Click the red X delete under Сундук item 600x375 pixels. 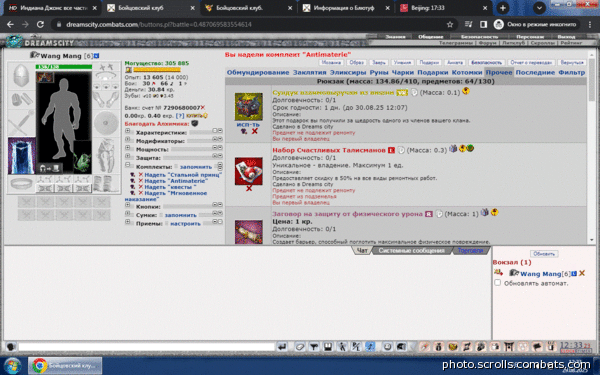(x=254, y=131)
